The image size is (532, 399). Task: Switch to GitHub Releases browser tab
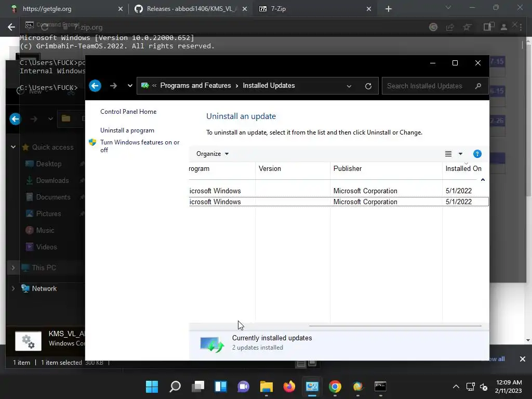(191, 9)
